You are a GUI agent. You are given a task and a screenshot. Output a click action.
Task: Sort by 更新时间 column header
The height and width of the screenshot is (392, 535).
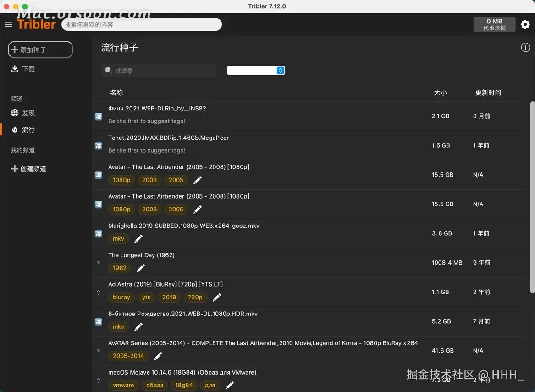(x=488, y=93)
